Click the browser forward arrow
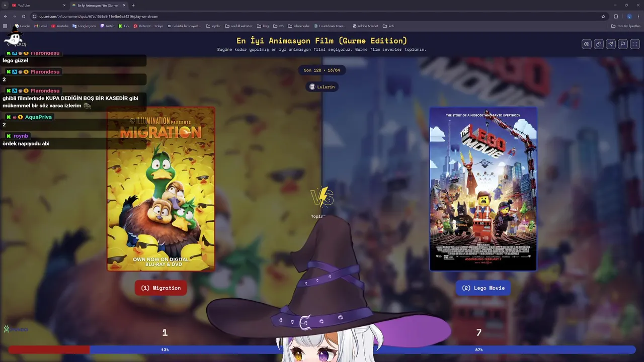644x362 pixels. point(14,16)
